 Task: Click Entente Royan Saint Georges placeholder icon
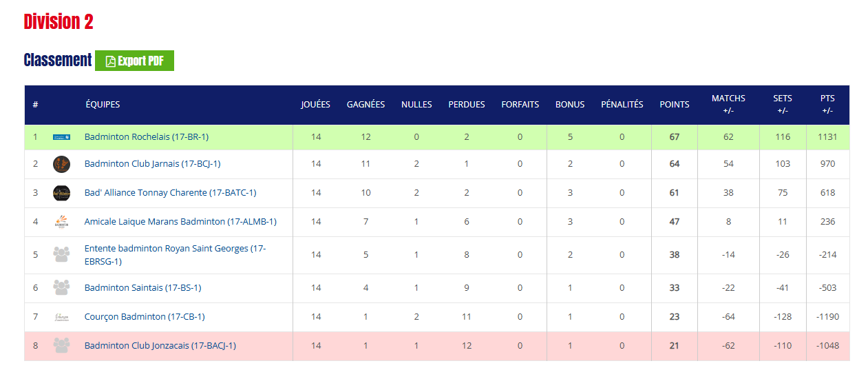pyautogui.click(x=61, y=255)
